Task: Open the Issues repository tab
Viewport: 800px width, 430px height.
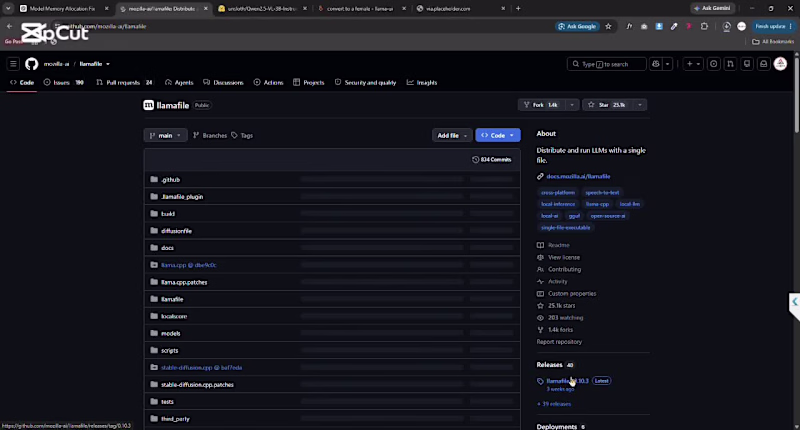Action: (64, 83)
